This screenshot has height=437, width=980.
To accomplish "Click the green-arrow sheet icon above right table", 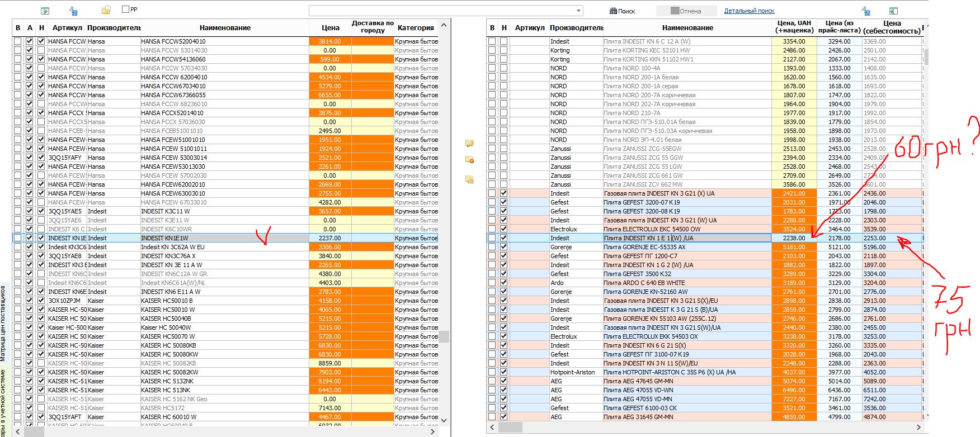I will click(893, 11).
